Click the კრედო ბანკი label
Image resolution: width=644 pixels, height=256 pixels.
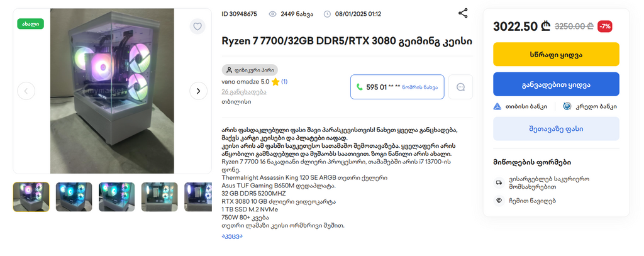pos(596,106)
